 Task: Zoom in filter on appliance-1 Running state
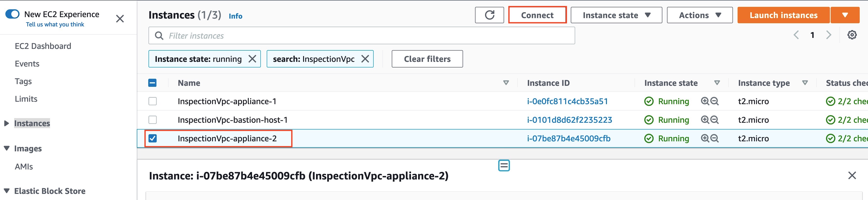tap(705, 101)
